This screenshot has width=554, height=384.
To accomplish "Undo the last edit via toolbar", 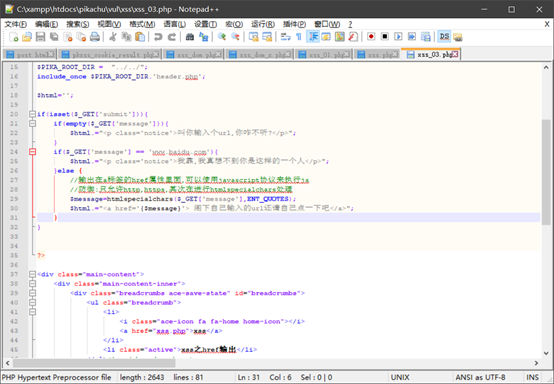I will tap(158, 37).
